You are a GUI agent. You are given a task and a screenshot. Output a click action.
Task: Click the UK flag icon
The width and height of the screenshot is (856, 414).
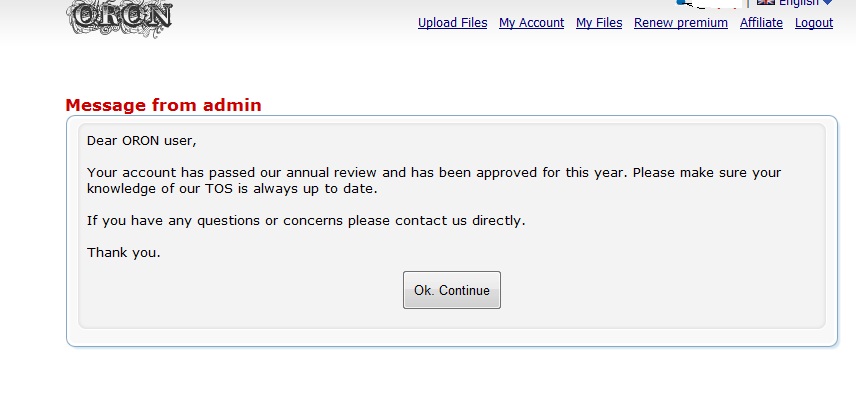click(765, 2)
